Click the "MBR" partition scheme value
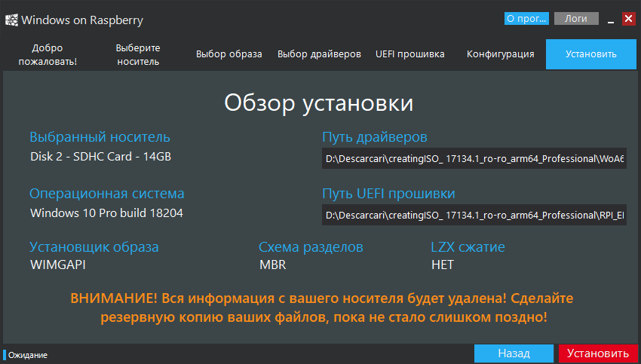641x364 pixels. pos(272,265)
